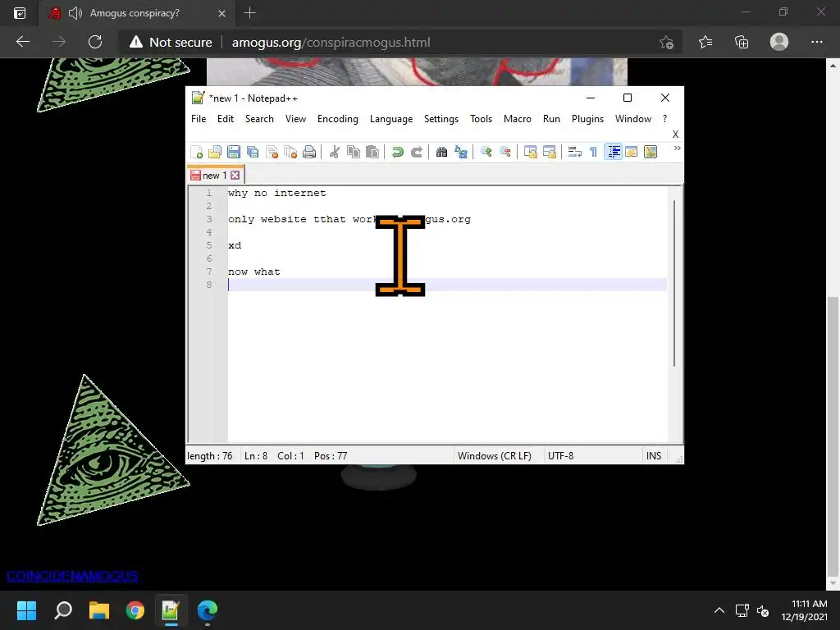Viewport: 840px width, 630px height.
Task: Click the 'why no internet' text line
Action: pyautogui.click(x=277, y=193)
